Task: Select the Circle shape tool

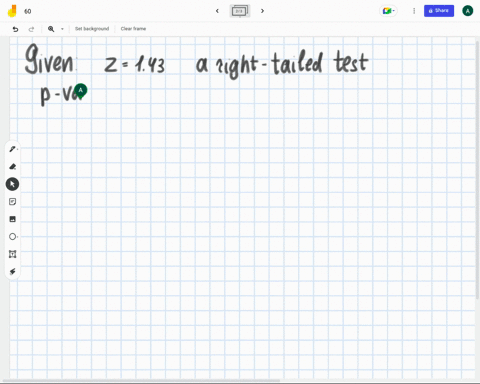Action: point(13,236)
